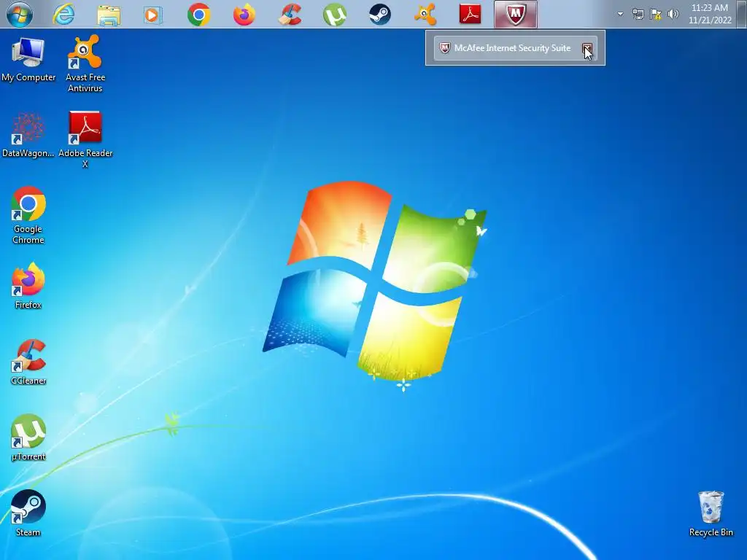Show hidden system tray icons
This screenshot has width=747, height=560.
[x=620, y=15]
